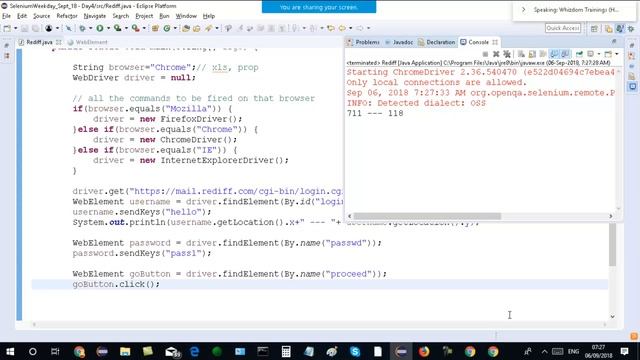This screenshot has height=360, width=640.
Task: Close the Rediff.java editor tab
Action: tap(59, 42)
